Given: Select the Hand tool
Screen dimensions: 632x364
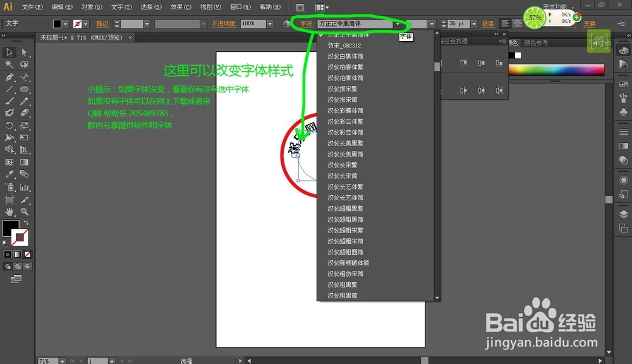Looking at the screenshot, I should pos(9,212).
